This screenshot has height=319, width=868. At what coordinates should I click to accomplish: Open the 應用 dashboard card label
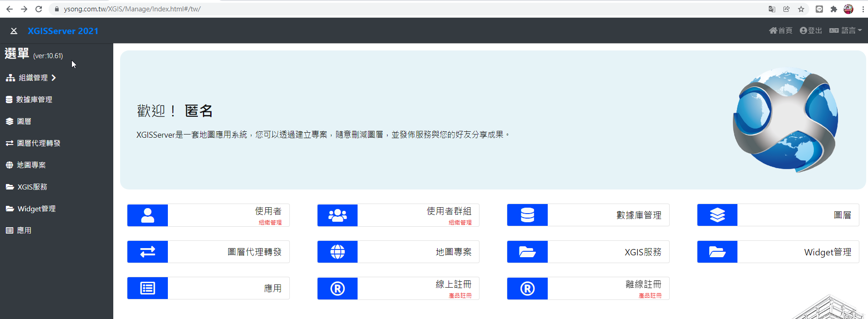pyautogui.click(x=273, y=288)
